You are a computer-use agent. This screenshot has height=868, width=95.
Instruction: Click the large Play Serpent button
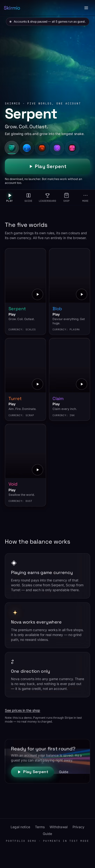click(x=47, y=166)
